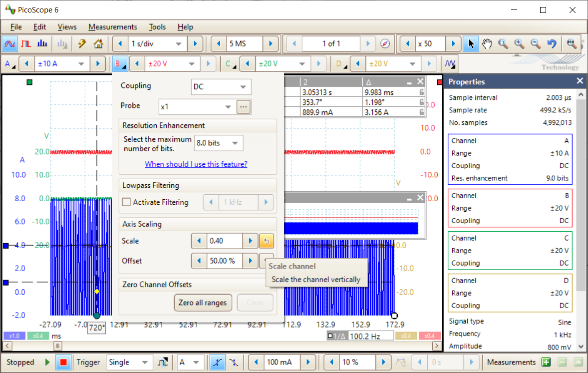Viewport: 588px width, 373px height.
Task: Increase trigger threshold with right arrow
Action: pos(308,362)
